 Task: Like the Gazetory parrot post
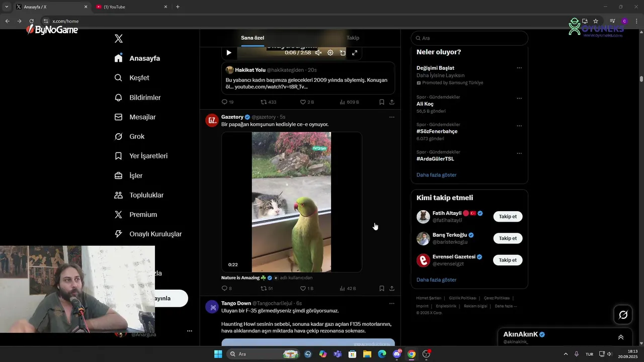coord(306,289)
